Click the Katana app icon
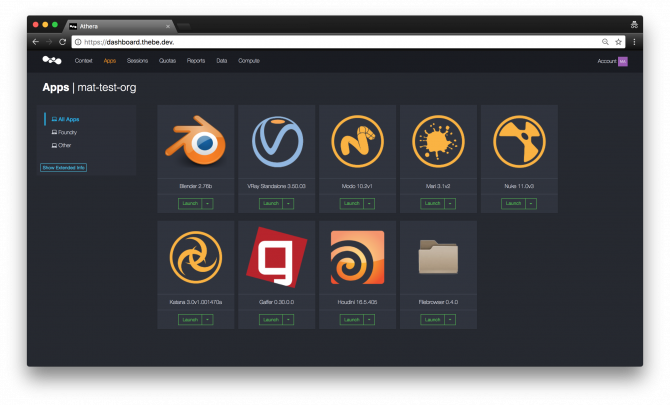Viewport: 670px width, 405px height. pos(196,258)
